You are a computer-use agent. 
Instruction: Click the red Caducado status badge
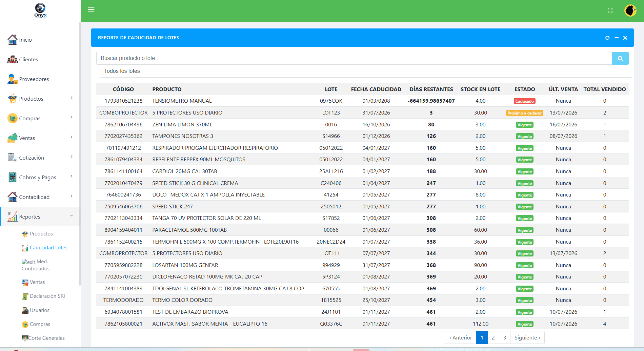click(525, 101)
